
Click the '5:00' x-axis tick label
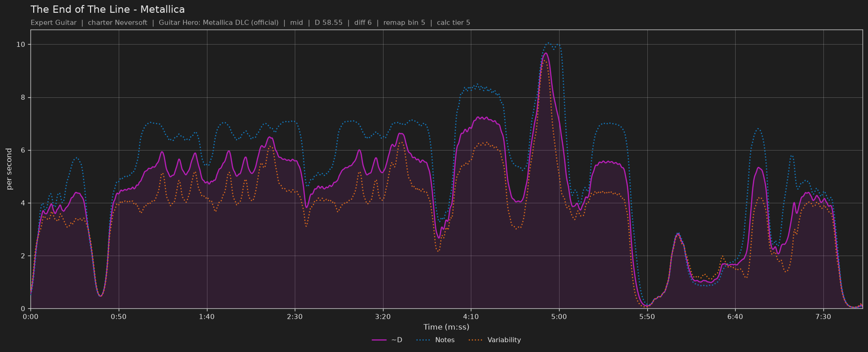(559, 317)
